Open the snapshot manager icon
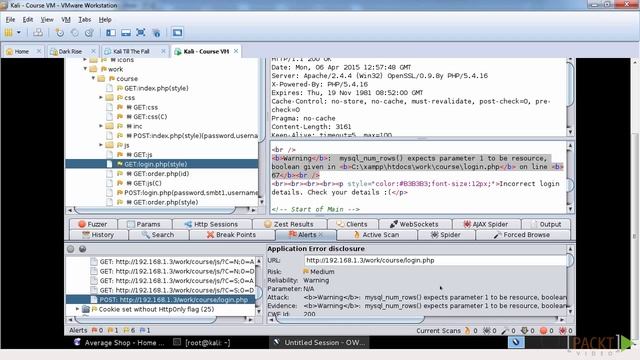This screenshot has width=640, height=360. point(89,33)
